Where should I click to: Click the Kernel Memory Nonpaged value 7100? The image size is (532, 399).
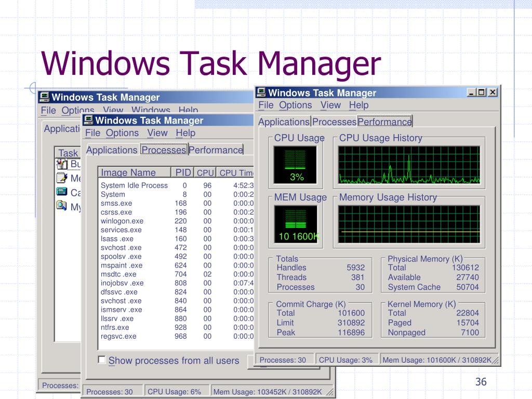point(470,332)
